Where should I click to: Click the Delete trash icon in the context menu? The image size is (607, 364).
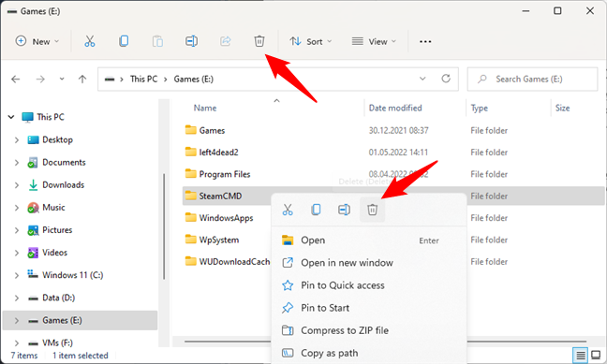tap(372, 210)
